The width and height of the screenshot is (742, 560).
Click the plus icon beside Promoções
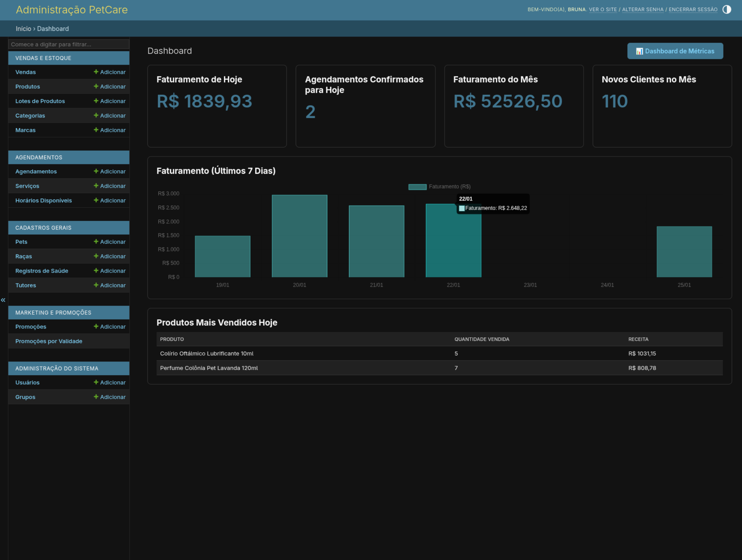click(96, 326)
